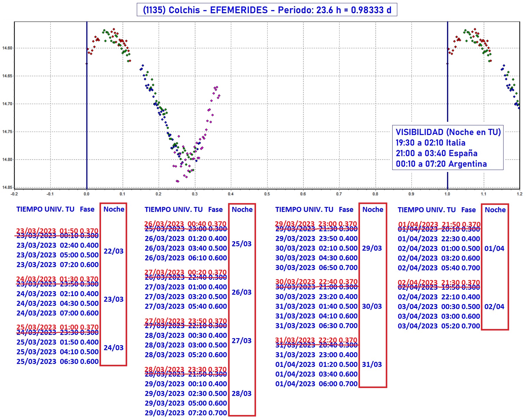Click night label 23/03
This screenshot has width=527, height=420.
(x=114, y=299)
